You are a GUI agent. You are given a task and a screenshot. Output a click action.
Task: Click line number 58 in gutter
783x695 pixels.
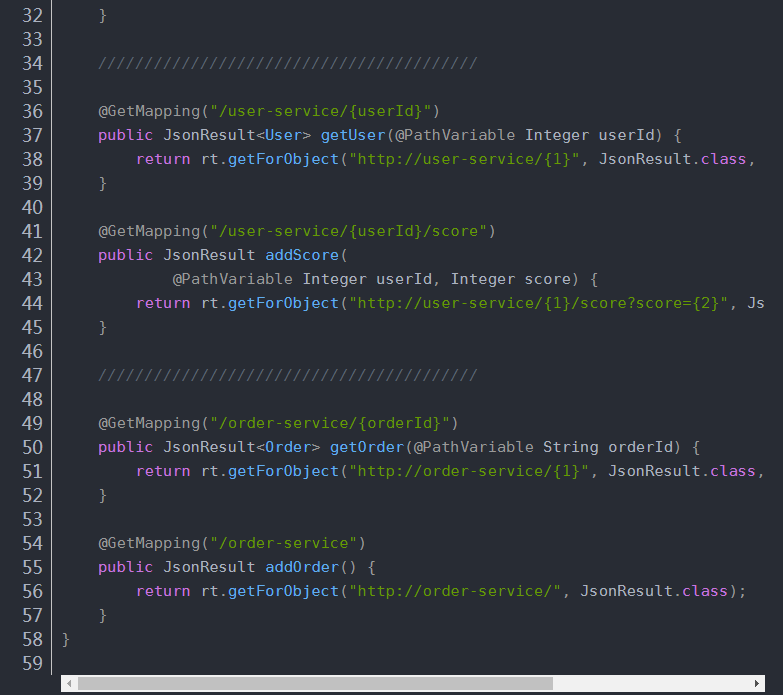32,640
